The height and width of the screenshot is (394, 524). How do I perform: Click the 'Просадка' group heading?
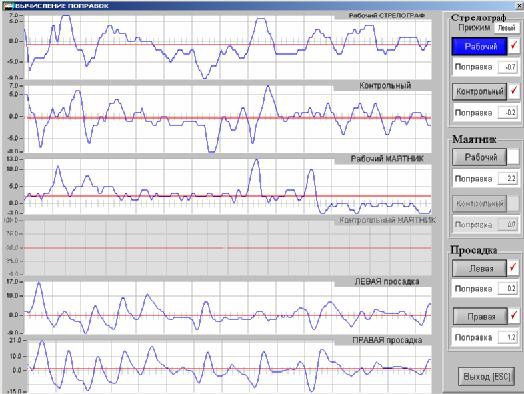point(474,250)
